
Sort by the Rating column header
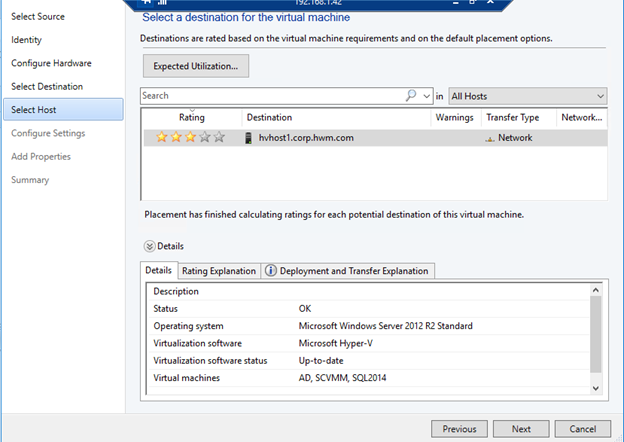(x=192, y=117)
